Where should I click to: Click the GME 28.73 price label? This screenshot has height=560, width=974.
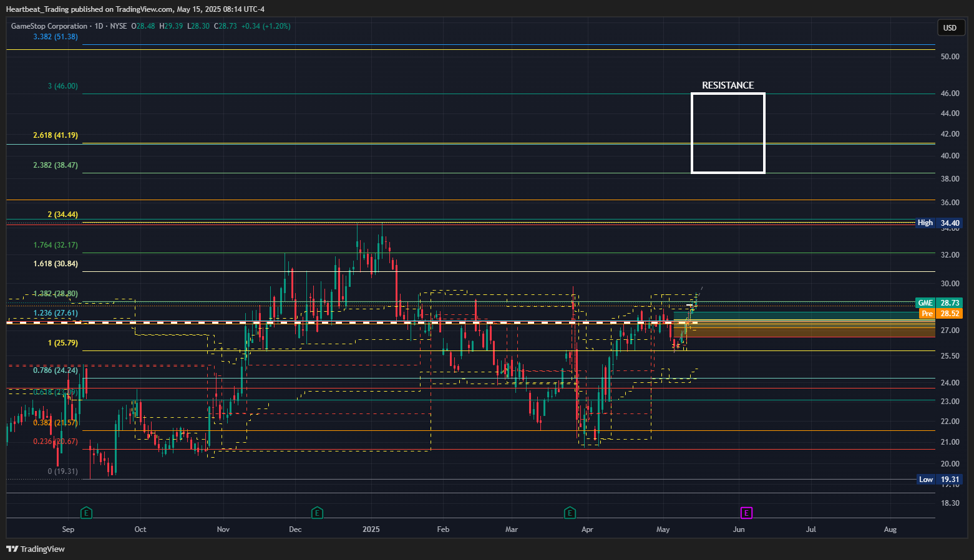pyautogui.click(x=939, y=302)
